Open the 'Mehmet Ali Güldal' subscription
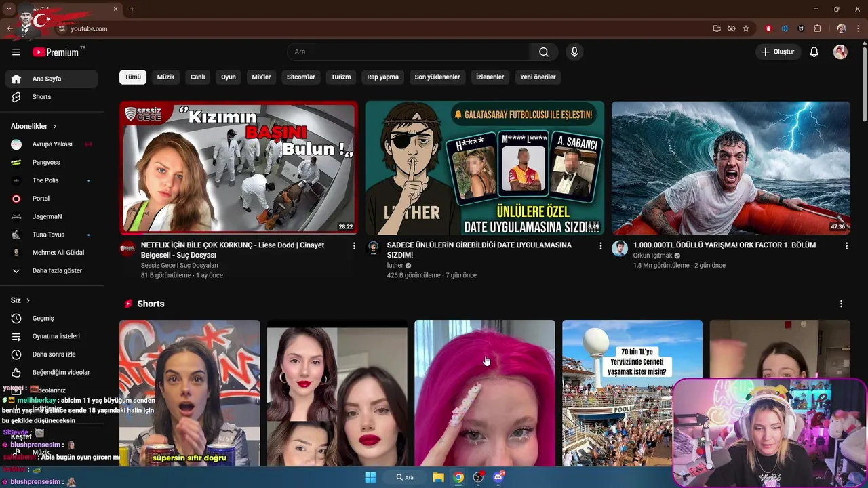868x488 pixels. click(x=52, y=253)
